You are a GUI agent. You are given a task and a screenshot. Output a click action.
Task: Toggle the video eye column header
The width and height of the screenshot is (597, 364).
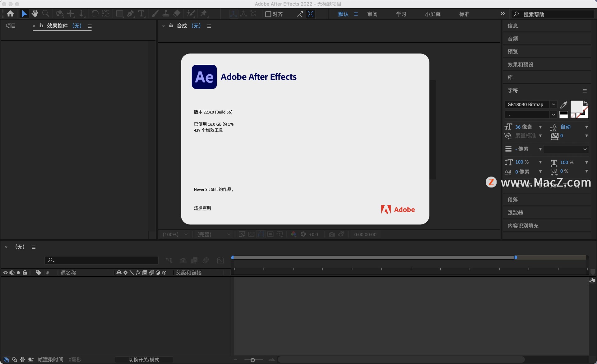click(x=5, y=273)
